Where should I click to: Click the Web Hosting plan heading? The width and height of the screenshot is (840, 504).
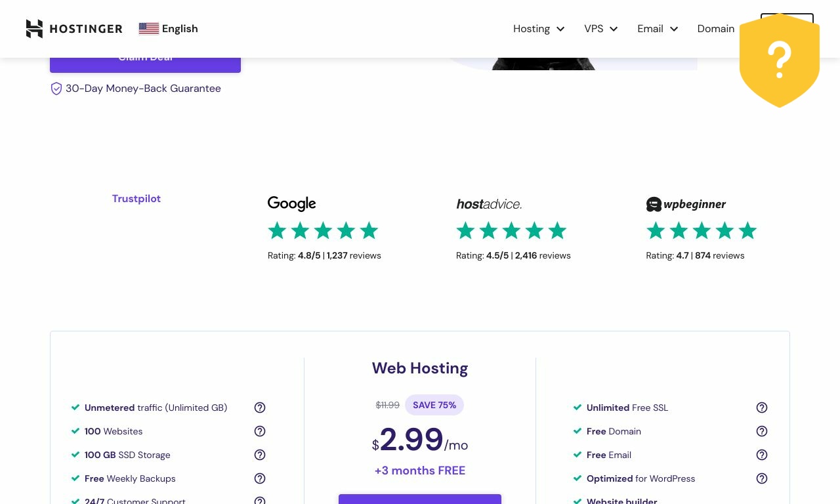click(x=420, y=368)
